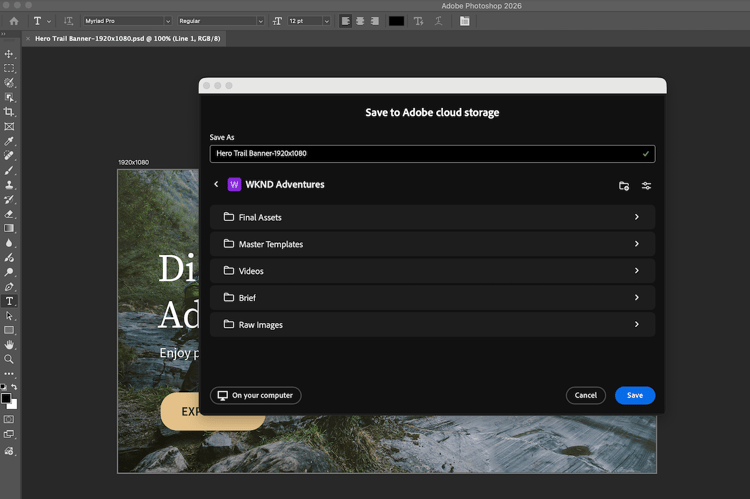The height and width of the screenshot is (499, 750).
Task: Switch to Hero Trail Banner document tab
Action: click(127, 39)
